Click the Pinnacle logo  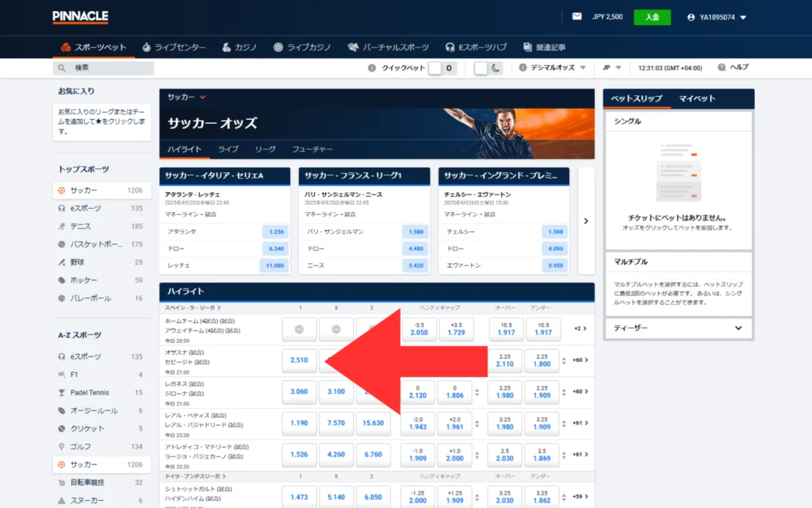click(x=80, y=17)
